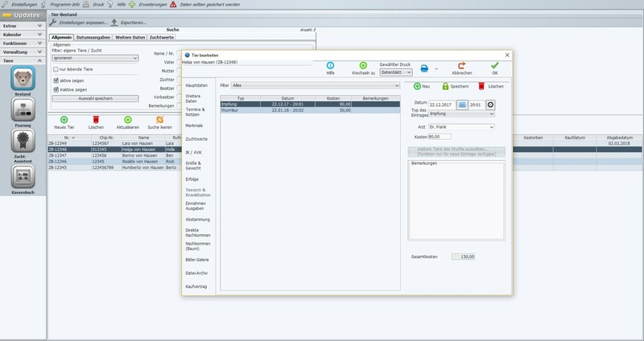Collapse the Tiere sidebar section
The height and width of the screenshot is (341, 644).
coord(23,61)
